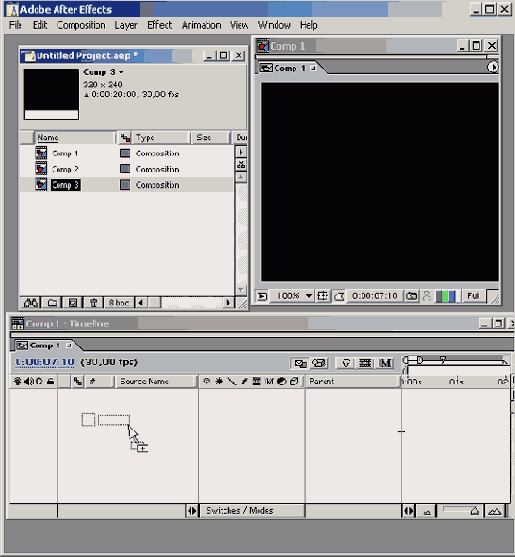Click the quality switch column icon
515x557 pixels.
(232, 381)
